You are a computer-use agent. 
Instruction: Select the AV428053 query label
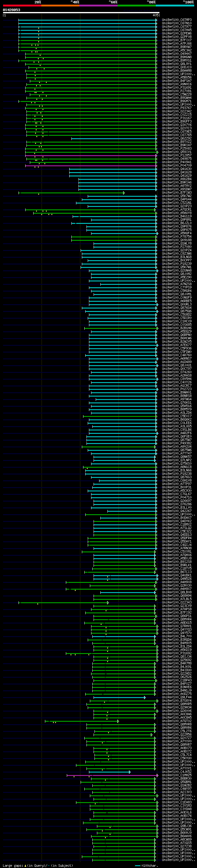click(11, 10)
